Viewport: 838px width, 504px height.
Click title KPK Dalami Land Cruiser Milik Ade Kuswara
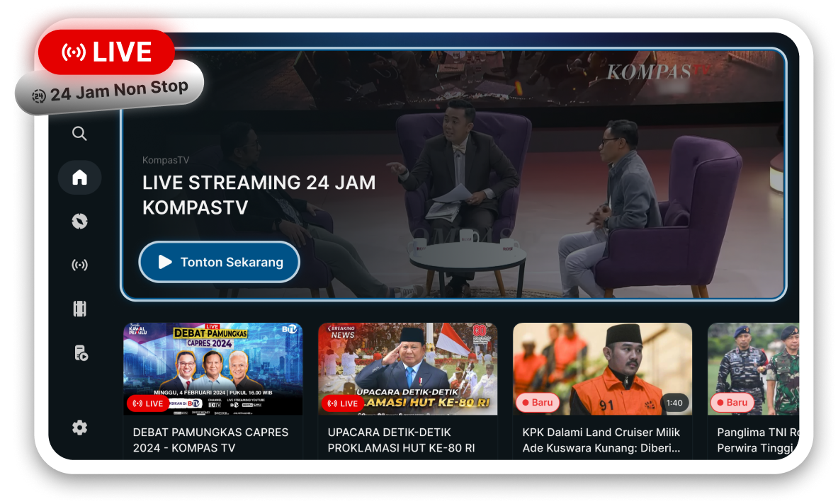(601, 440)
